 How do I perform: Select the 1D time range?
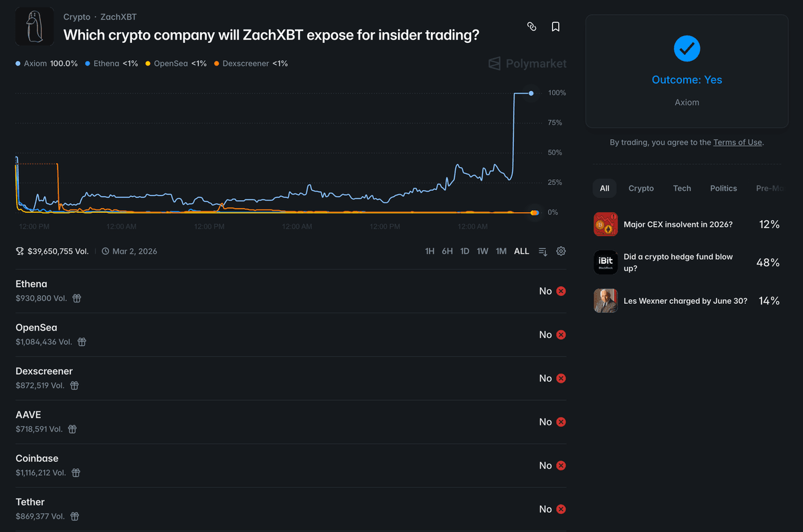coord(464,251)
